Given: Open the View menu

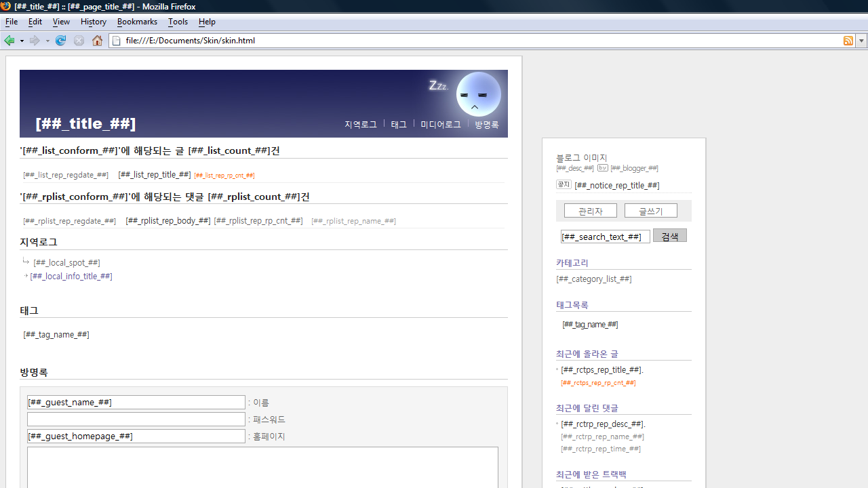Looking at the screenshot, I should coord(61,22).
